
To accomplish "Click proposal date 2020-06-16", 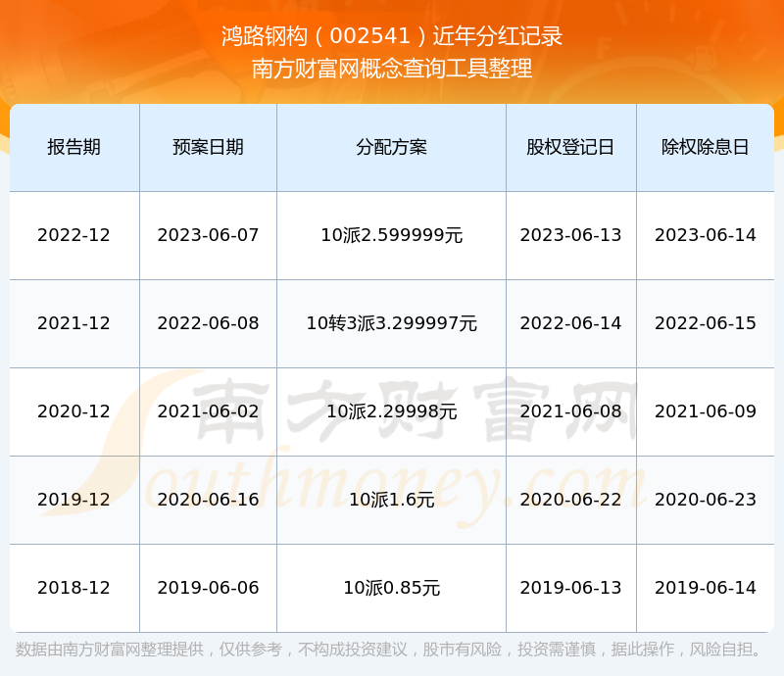I will click(208, 499).
